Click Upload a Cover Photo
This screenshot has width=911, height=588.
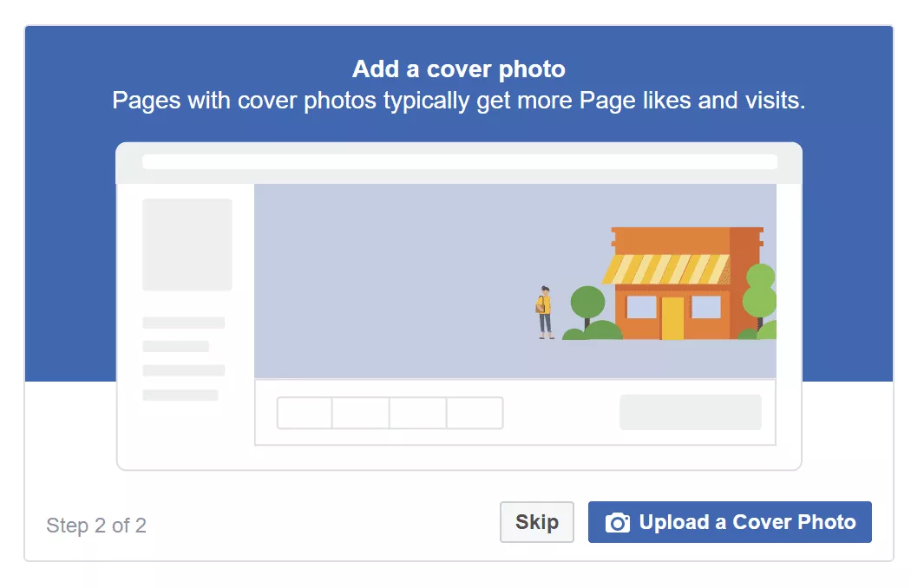730,522
